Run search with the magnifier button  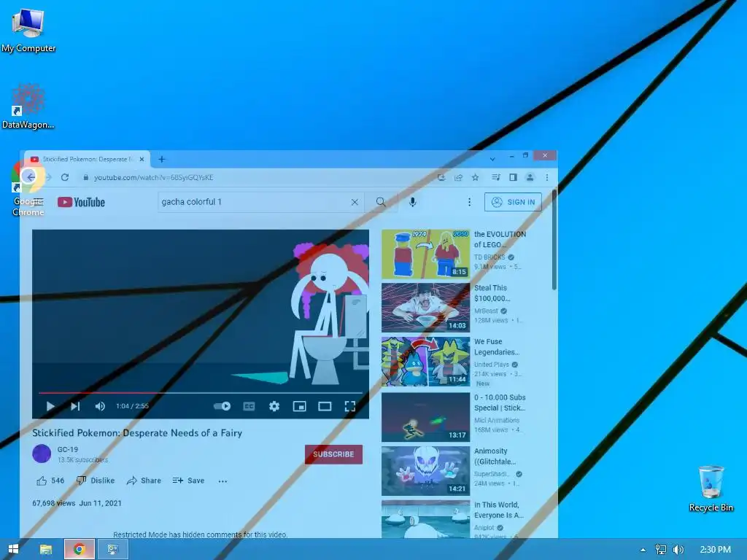pyautogui.click(x=381, y=202)
